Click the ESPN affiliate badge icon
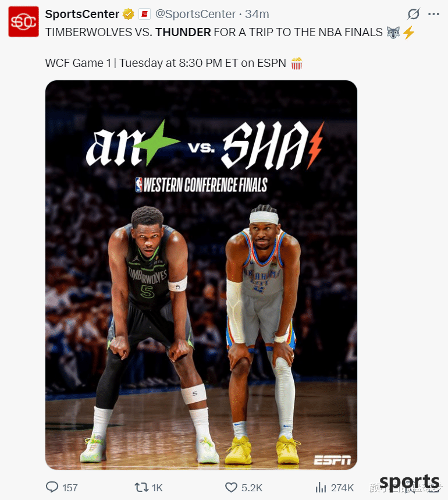The height and width of the screenshot is (500, 448). click(x=144, y=15)
